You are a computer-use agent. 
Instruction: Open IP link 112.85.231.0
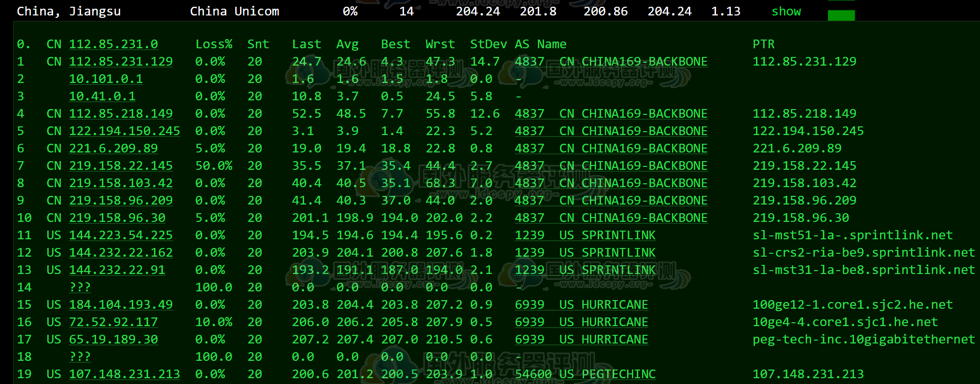[113, 44]
